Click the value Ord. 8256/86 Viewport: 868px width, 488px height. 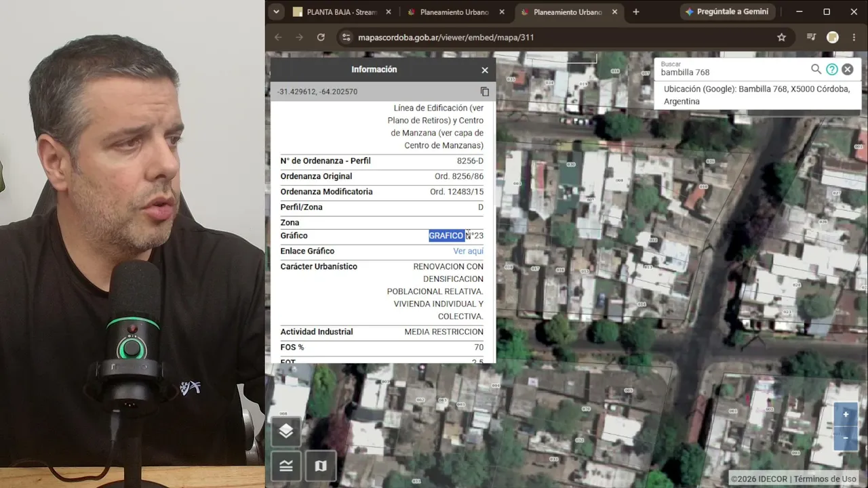coord(459,177)
